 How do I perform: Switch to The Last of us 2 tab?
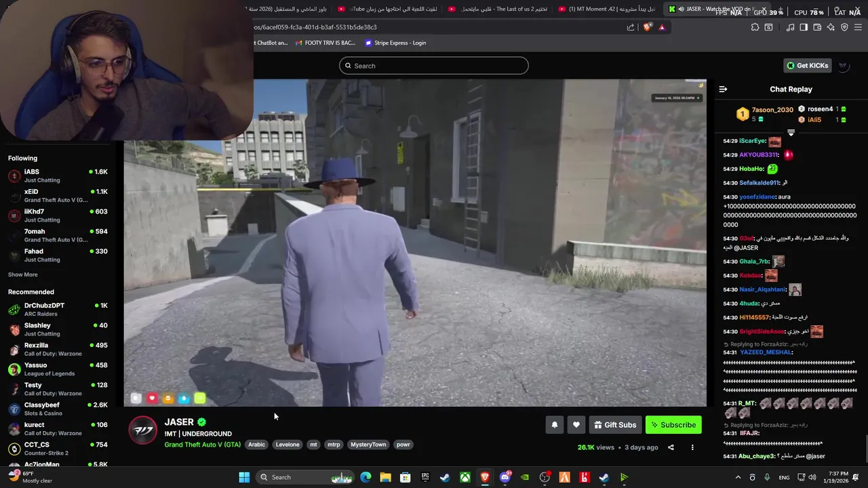[x=498, y=9]
